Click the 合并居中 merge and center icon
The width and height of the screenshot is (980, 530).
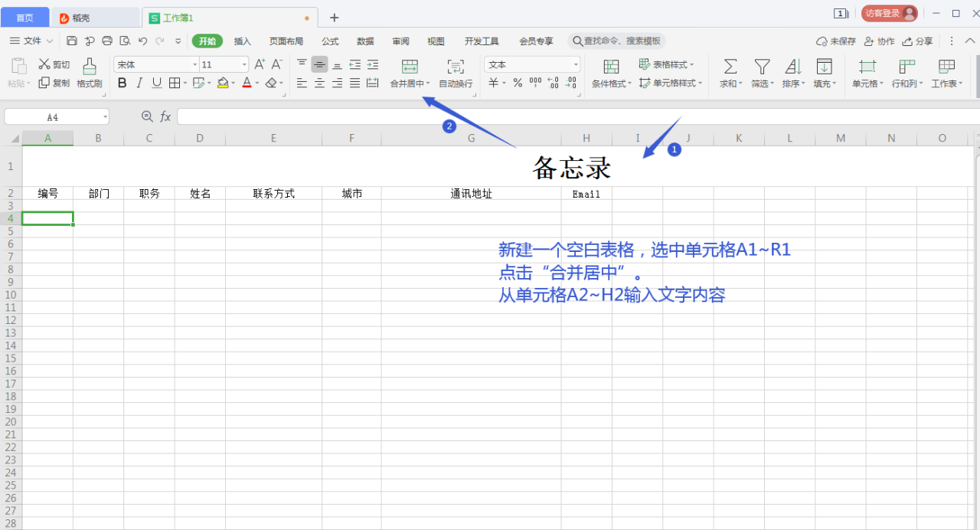410,67
